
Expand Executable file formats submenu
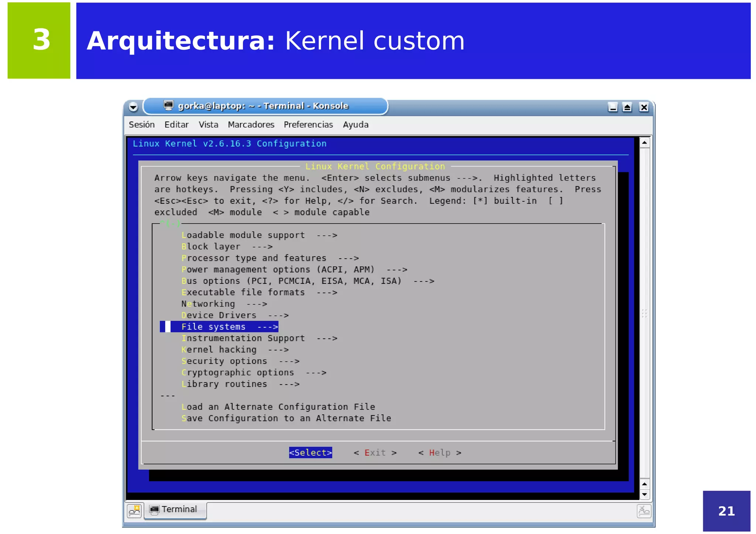[x=259, y=292]
